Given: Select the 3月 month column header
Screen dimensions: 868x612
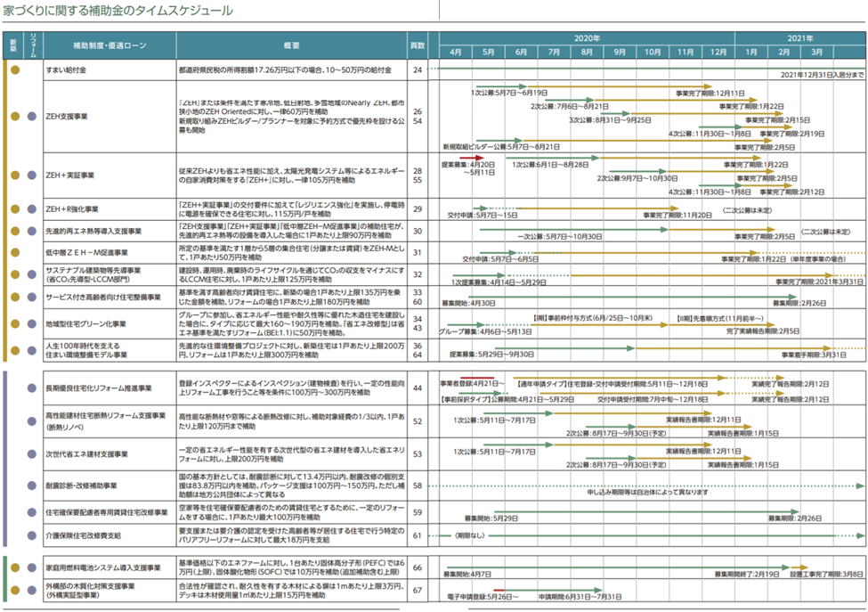Looking at the screenshot, I should pos(816,52).
